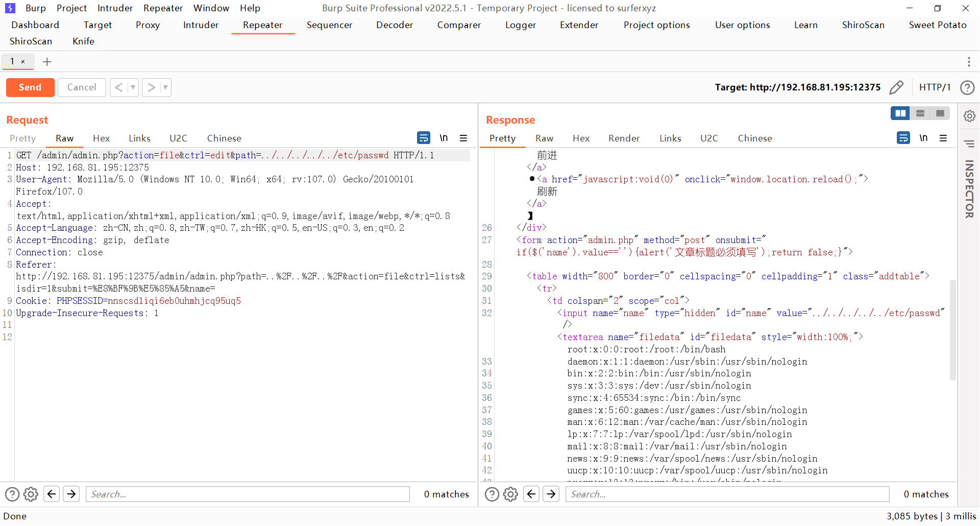Go to next response search match
Screen dimensions: 980x526
pyautogui.click(x=551, y=494)
